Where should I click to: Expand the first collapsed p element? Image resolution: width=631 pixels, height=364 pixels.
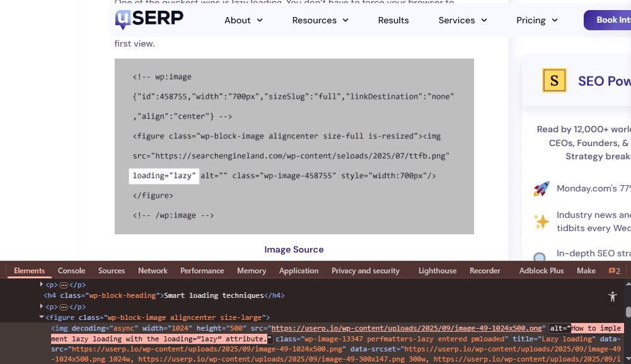point(42,285)
